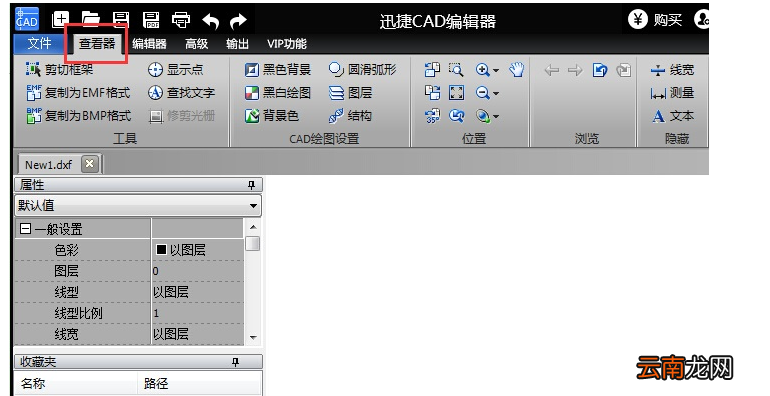Open a file via folder icon

coord(90,20)
